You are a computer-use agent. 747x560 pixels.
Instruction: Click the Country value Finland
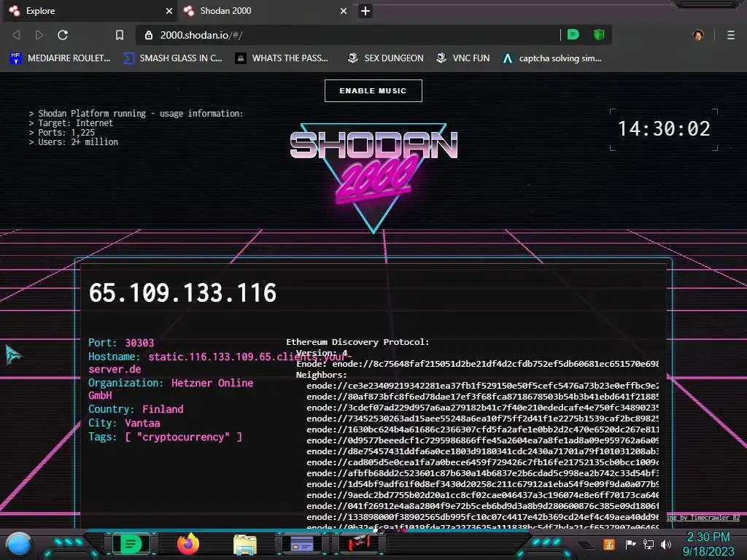(163, 409)
